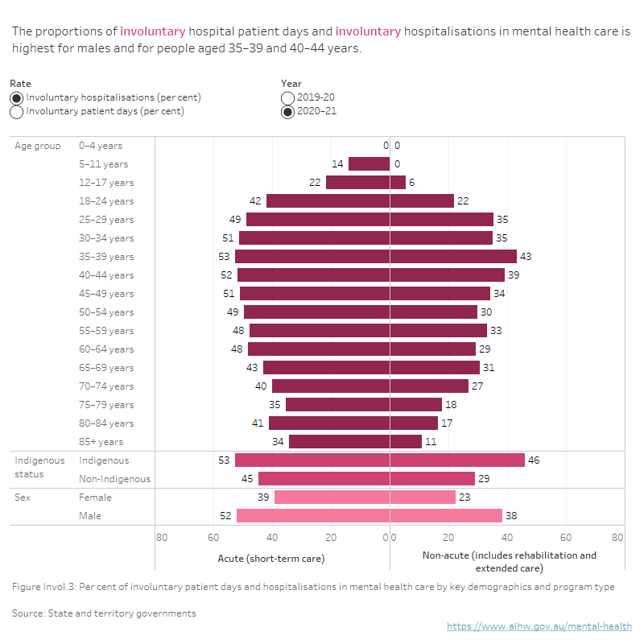Click the 85+ years non-acute bar
Screen dimensions: 644x644
tap(406, 442)
